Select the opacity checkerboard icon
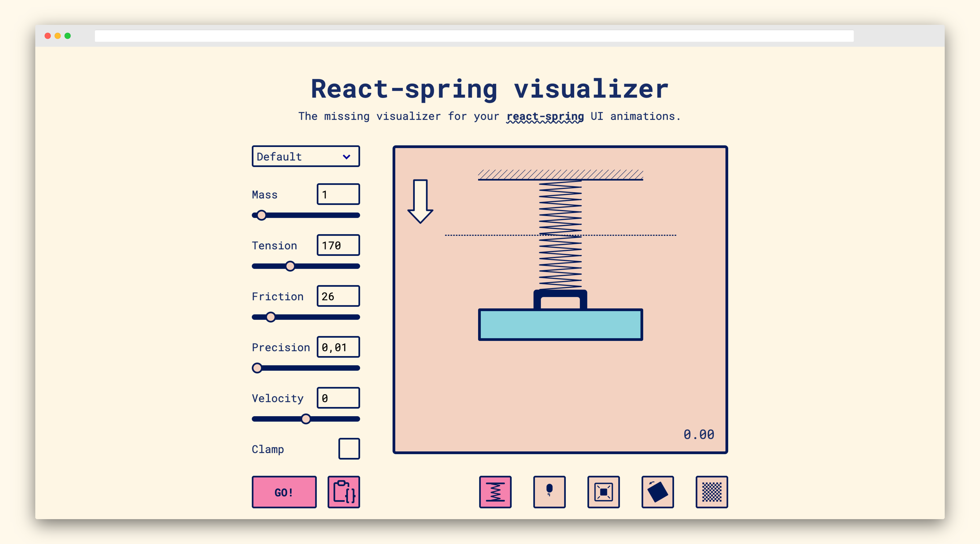 coord(712,492)
